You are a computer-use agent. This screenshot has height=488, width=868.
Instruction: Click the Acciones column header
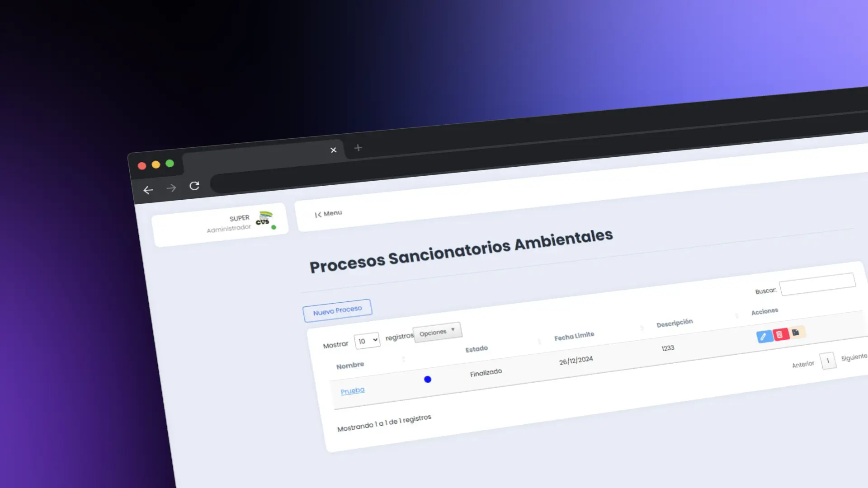click(765, 311)
